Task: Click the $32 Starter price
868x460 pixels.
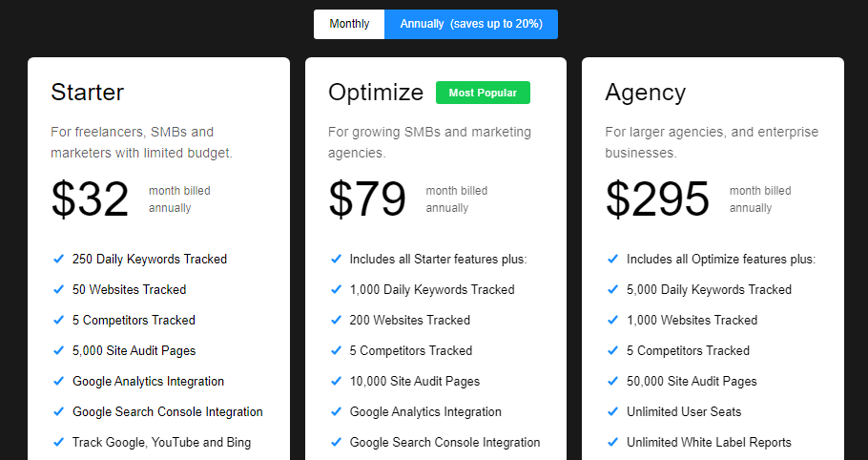Action: (x=91, y=199)
